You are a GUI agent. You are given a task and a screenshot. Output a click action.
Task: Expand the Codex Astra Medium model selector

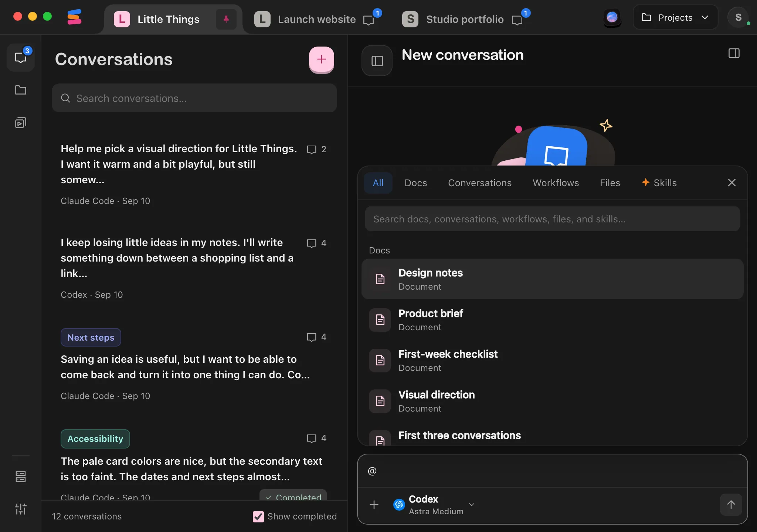tap(434, 505)
